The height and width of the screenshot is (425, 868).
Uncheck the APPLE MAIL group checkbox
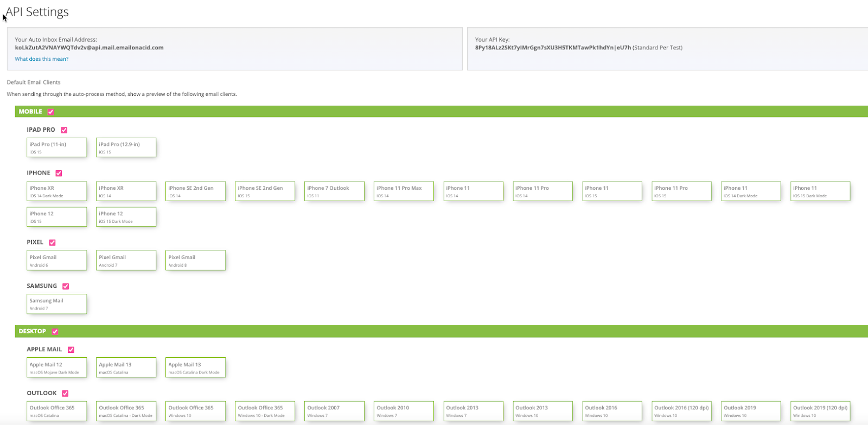tap(71, 350)
